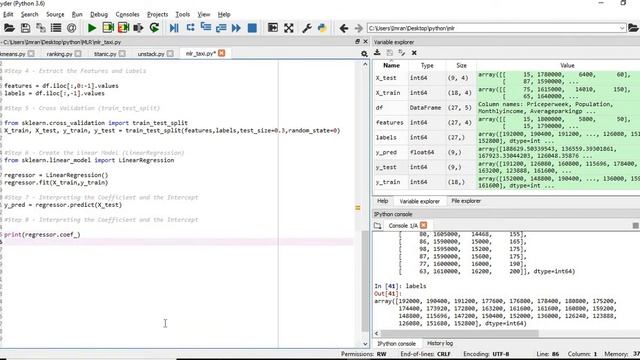This screenshot has width=640, height=360.
Task: Click the debug step-into icon
Action: (206, 28)
